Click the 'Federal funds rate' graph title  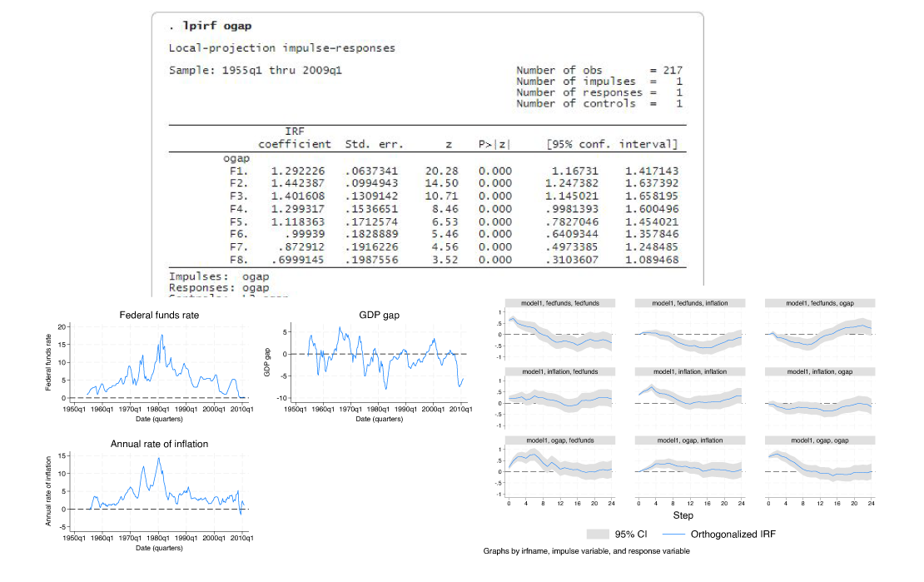(x=159, y=315)
